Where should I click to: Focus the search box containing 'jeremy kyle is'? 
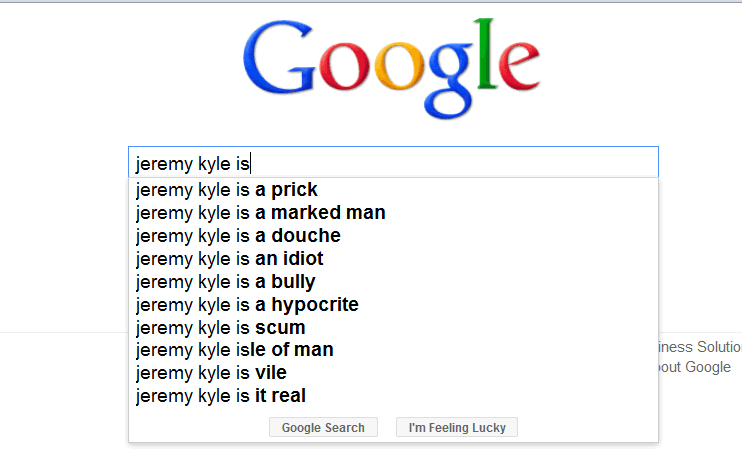click(393, 163)
